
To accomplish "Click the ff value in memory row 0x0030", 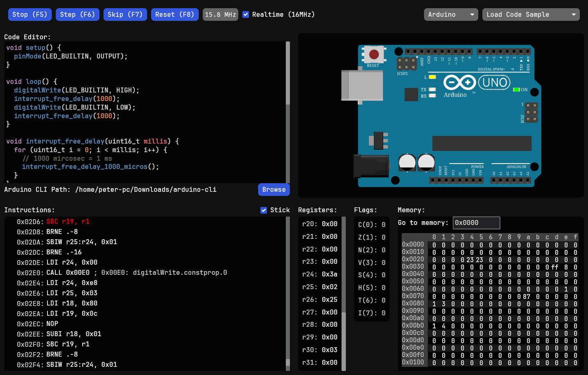I will (554, 267).
